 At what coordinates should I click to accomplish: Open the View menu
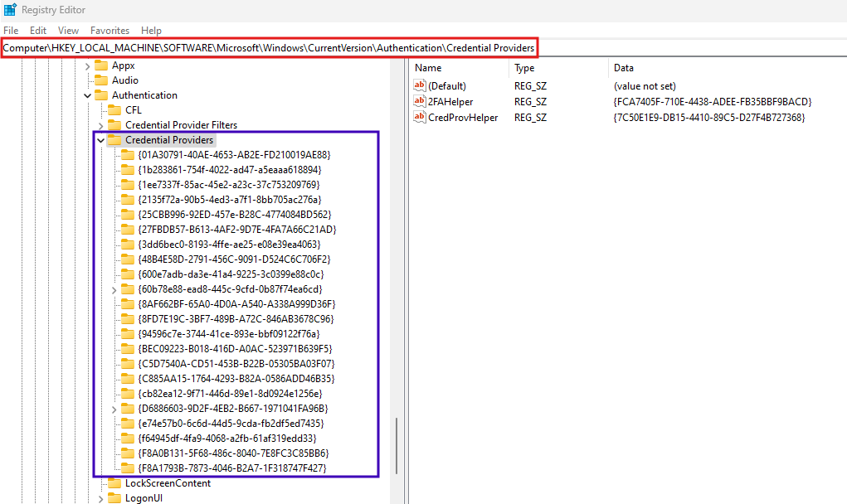pyautogui.click(x=68, y=30)
